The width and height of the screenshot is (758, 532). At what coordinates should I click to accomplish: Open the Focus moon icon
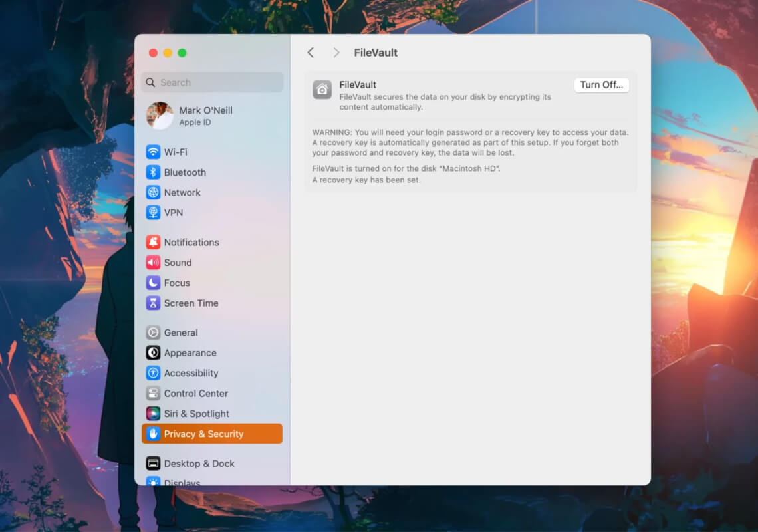click(x=153, y=283)
